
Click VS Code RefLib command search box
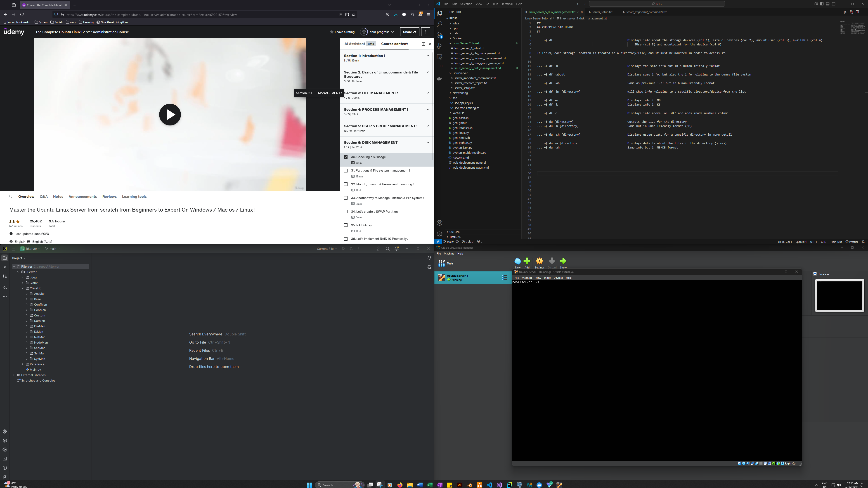point(657,4)
